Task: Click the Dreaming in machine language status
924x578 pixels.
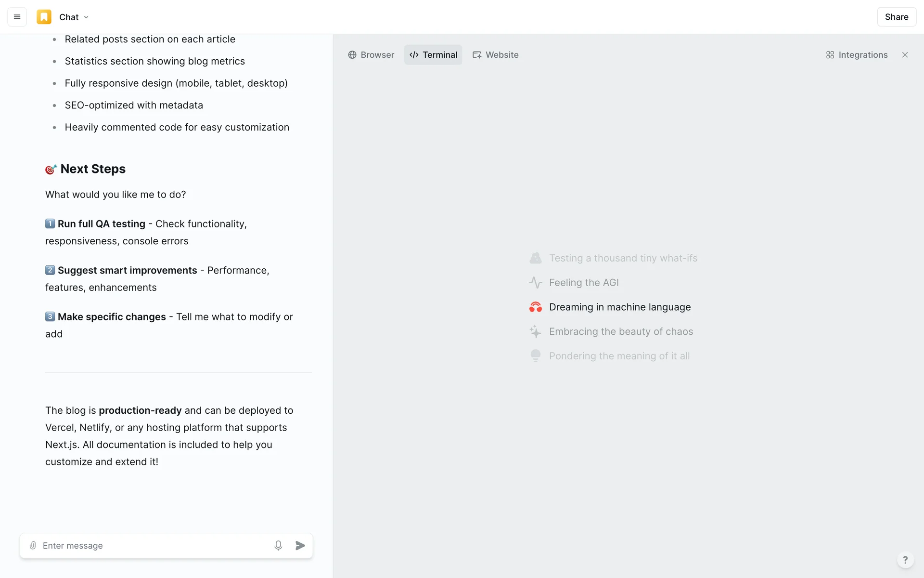Action: pyautogui.click(x=619, y=307)
